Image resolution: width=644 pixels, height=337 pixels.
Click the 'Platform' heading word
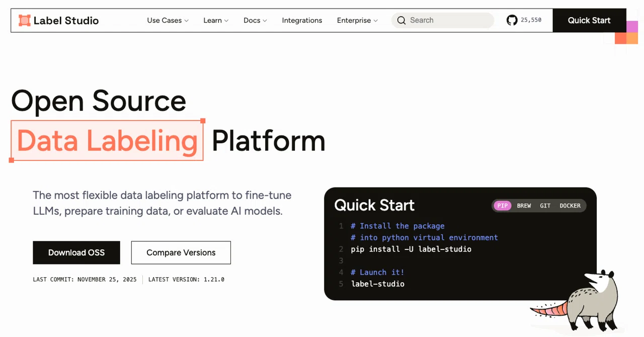268,140
